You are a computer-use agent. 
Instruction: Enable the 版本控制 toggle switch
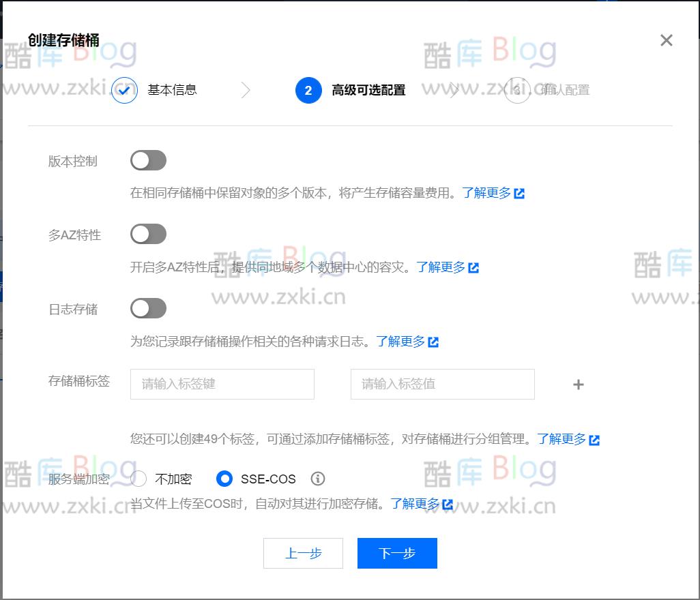click(x=148, y=160)
